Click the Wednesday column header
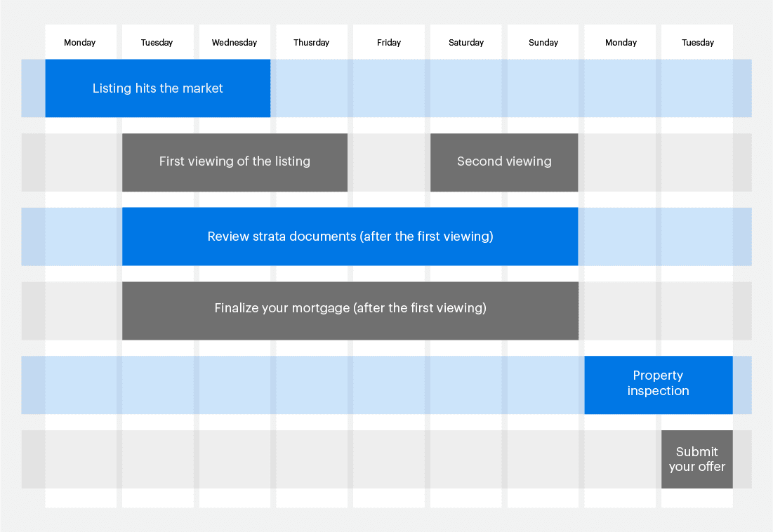This screenshot has height=532, width=773. (234, 42)
